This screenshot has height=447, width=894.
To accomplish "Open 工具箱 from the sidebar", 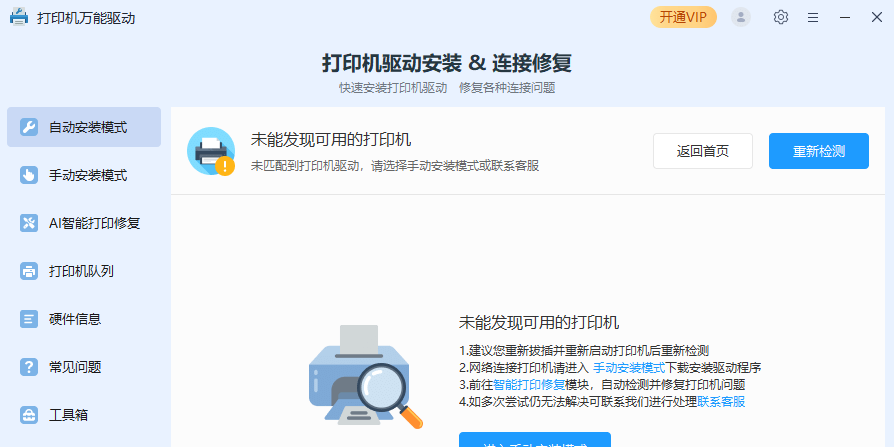I will [84, 415].
